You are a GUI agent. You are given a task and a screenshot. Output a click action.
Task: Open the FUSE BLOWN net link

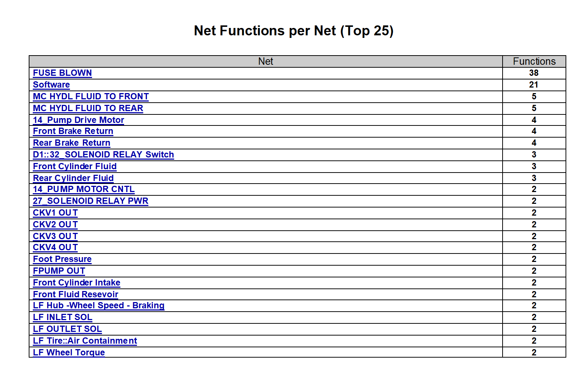click(x=62, y=73)
